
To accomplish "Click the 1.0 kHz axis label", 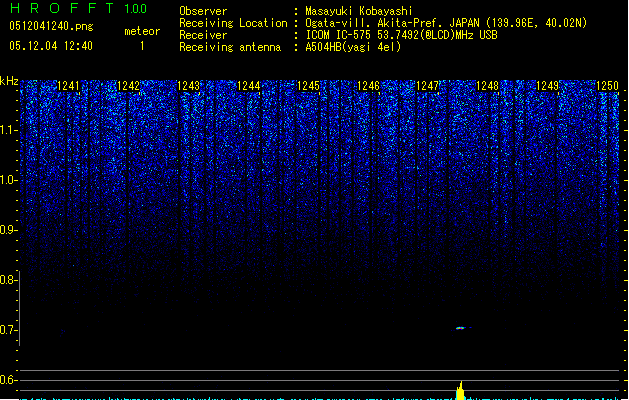I will [x=8, y=180].
